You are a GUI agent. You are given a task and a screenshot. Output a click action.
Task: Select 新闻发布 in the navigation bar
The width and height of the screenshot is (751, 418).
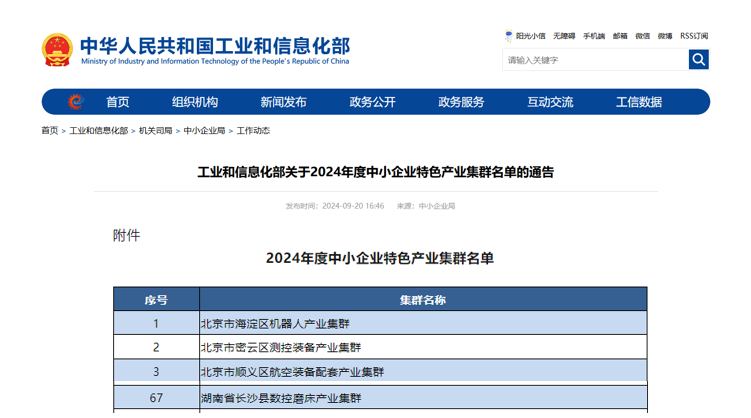284,102
